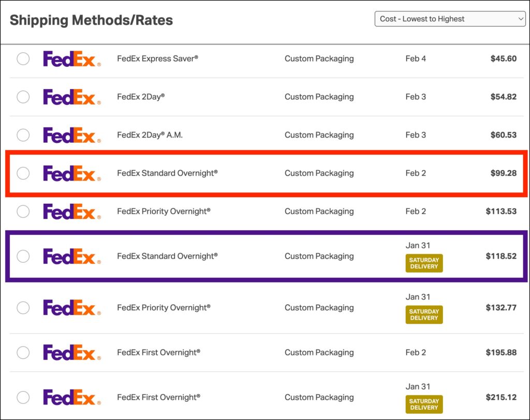Click the FedEx logo in the $132.77 row
This screenshot has height=420, width=530.
click(x=71, y=308)
